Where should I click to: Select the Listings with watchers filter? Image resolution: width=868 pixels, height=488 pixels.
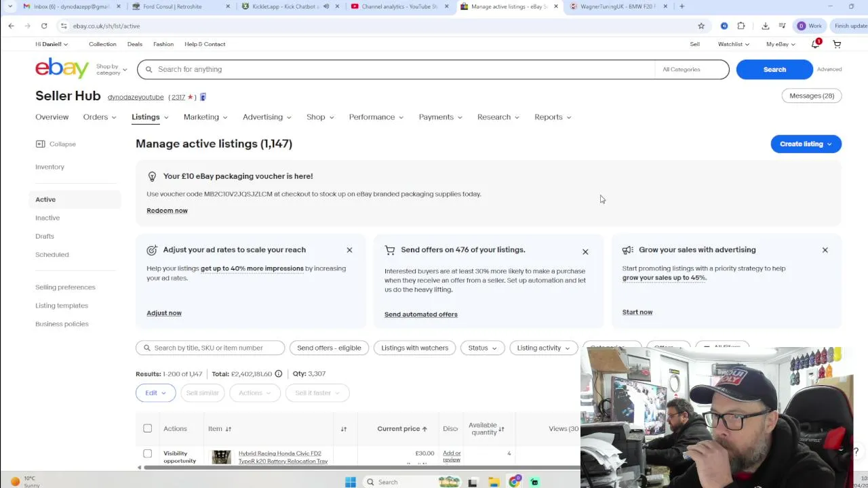(414, 348)
